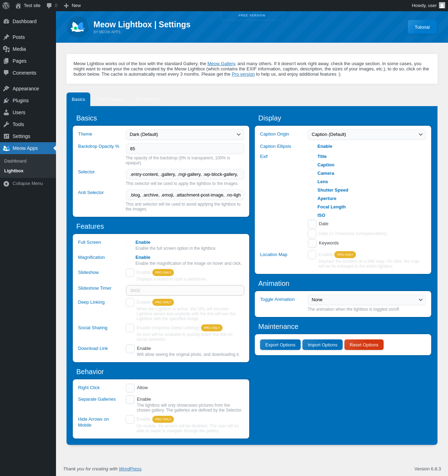This screenshot has width=448, height=476.
Task: Click the Caption Ellipsis Enable label
Action: click(325, 146)
